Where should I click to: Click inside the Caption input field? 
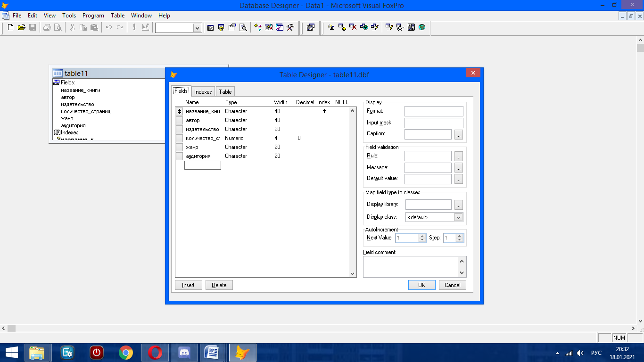[428, 134]
